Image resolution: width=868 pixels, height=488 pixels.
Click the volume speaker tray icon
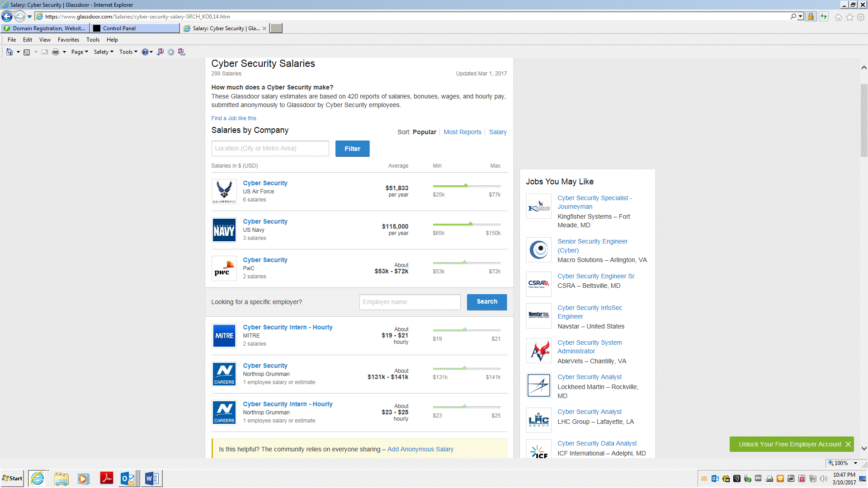pyautogui.click(x=824, y=479)
